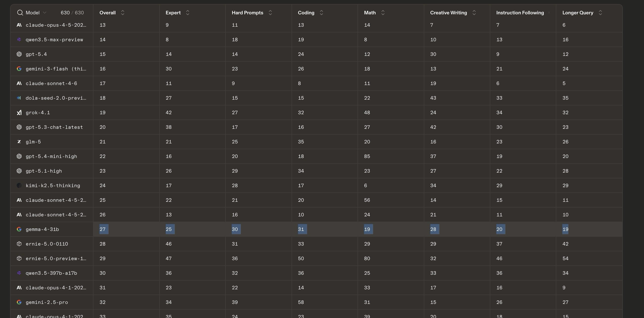Click the OpenAI logo beside gpt-5.3-chat-latest
The height and width of the screenshot is (318, 644).
tap(19, 127)
